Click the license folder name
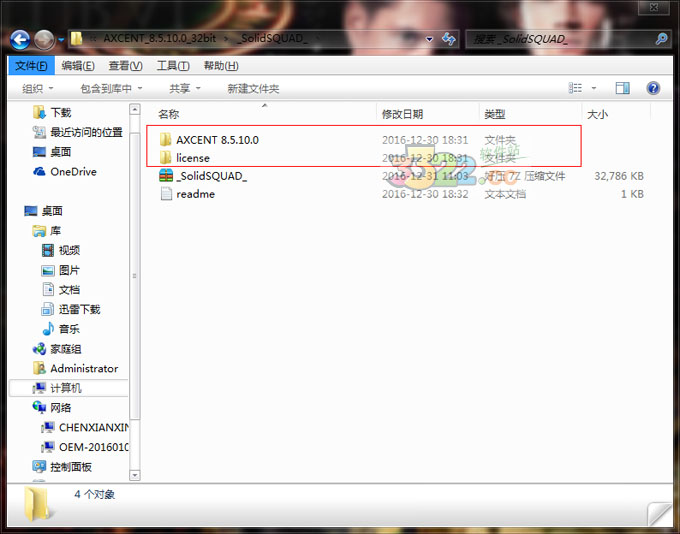 [x=193, y=158]
